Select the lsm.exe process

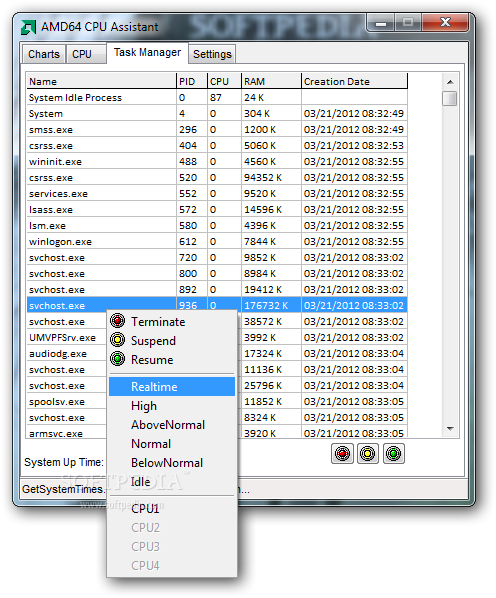click(217, 226)
